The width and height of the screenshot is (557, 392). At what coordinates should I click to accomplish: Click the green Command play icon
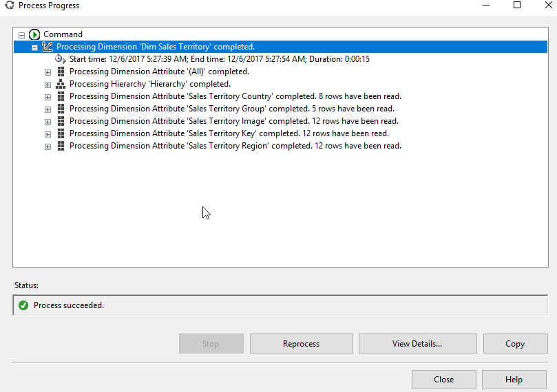34,34
